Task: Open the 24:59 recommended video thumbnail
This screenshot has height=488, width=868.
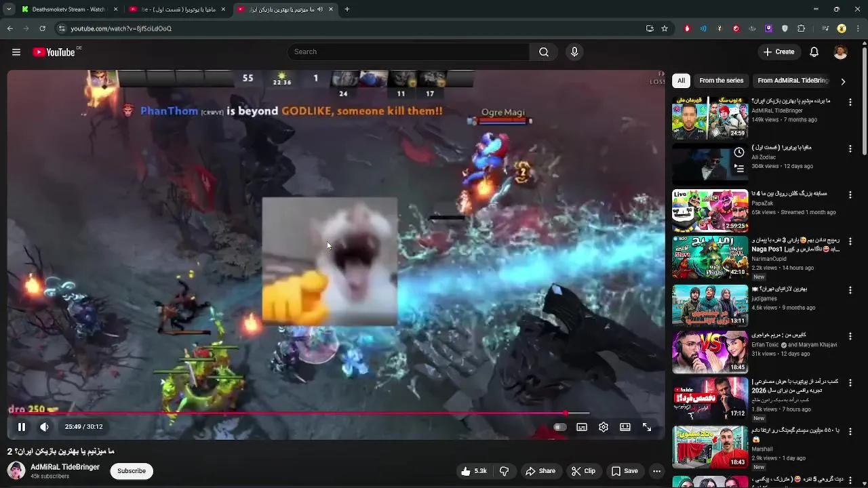Action: (710, 118)
